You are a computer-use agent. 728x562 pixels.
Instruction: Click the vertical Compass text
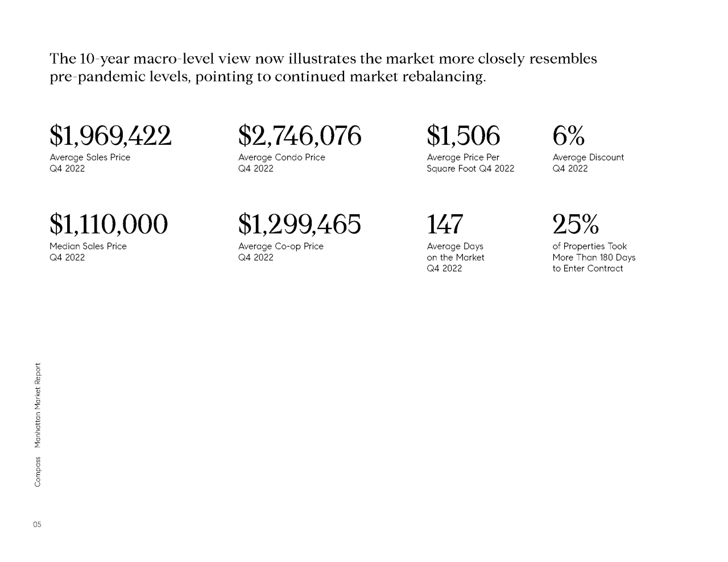[38, 471]
